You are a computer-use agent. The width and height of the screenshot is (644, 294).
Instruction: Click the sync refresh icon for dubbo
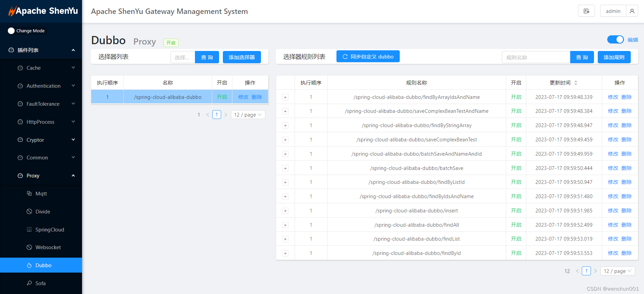click(x=345, y=57)
